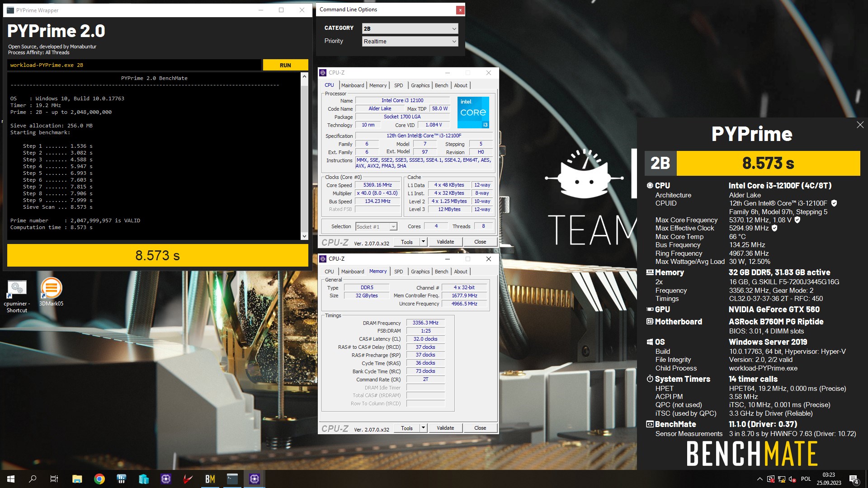Image resolution: width=868 pixels, height=488 pixels.
Task: Click the Intel Core i3 logo badge
Action: pos(473,112)
